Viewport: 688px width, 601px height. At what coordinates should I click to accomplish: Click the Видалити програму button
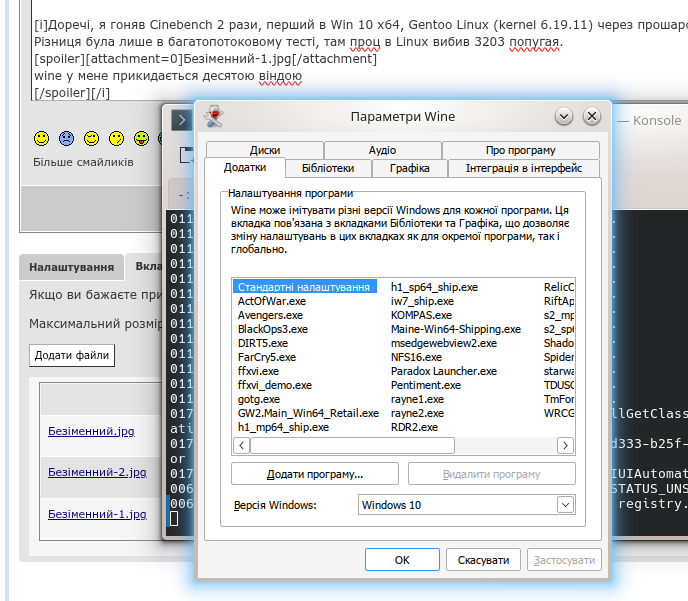tap(492, 474)
